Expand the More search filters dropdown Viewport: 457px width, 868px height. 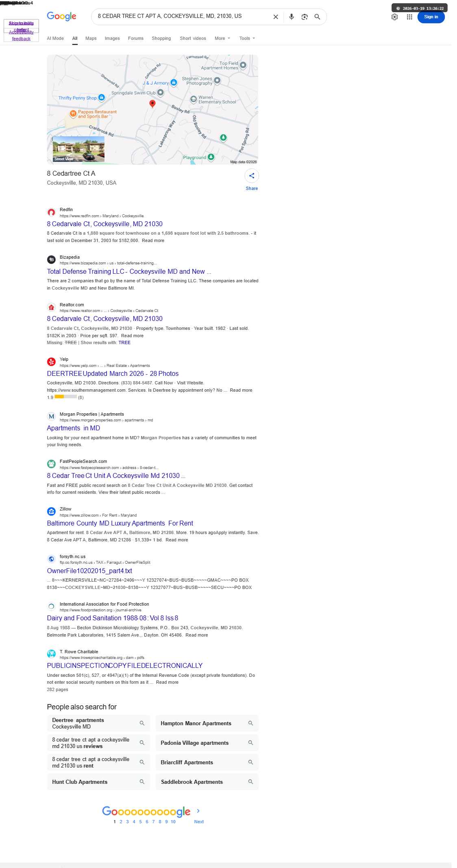coord(222,38)
